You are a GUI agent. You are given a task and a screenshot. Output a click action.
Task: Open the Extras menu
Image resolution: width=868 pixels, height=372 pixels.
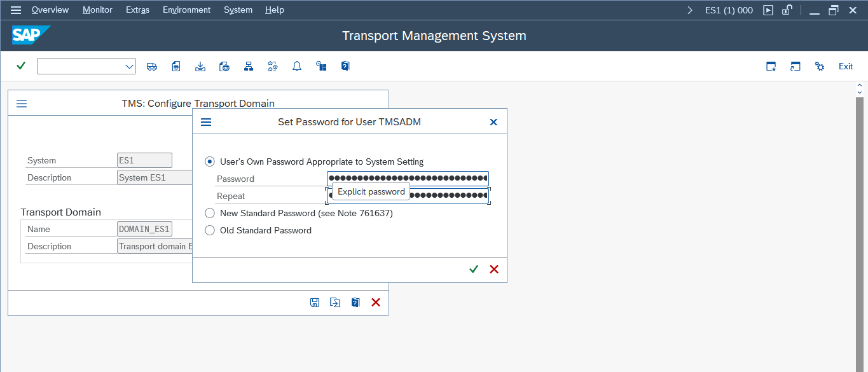click(137, 10)
